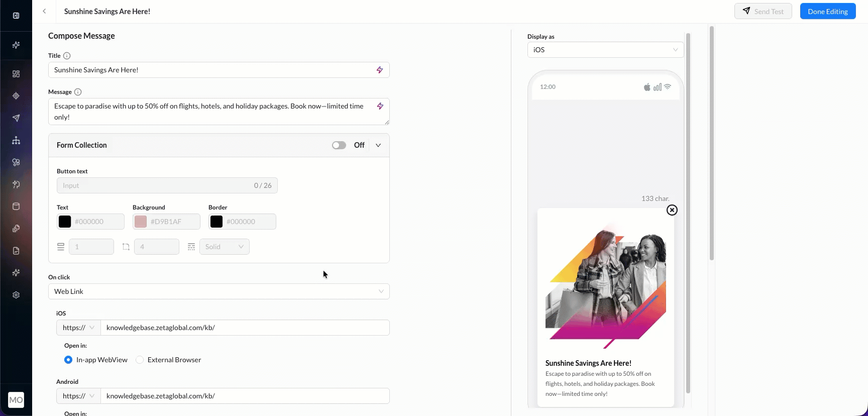Open the paper plane campaigns sidebar icon
The height and width of the screenshot is (416, 868).
pos(16,118)
